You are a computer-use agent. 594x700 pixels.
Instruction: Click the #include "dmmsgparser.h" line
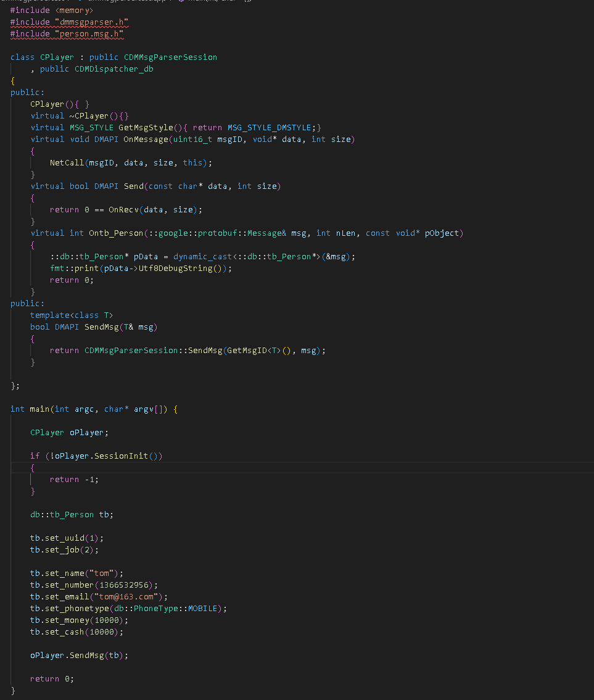coord(69,22)
